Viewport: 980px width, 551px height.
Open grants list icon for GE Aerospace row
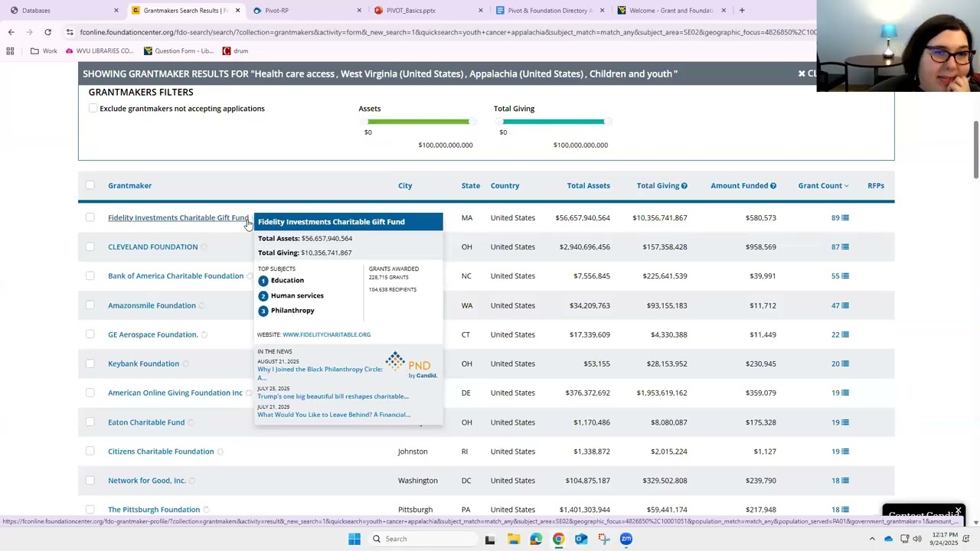[x=845, y=334]
